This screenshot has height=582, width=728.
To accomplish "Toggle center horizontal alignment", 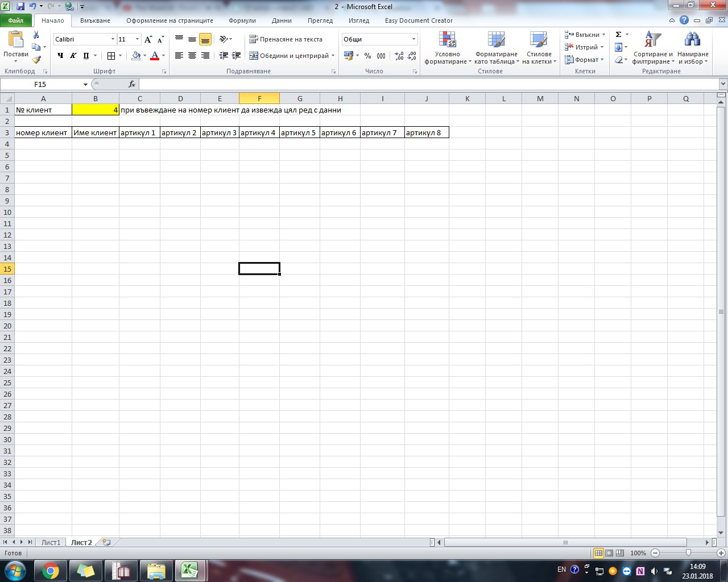I will (x=192, y=56).
